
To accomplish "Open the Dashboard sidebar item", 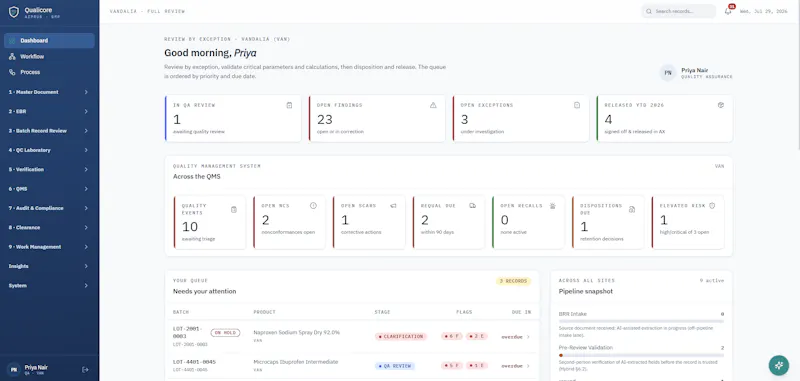I will pyautogui.click(x=49, y=41).
